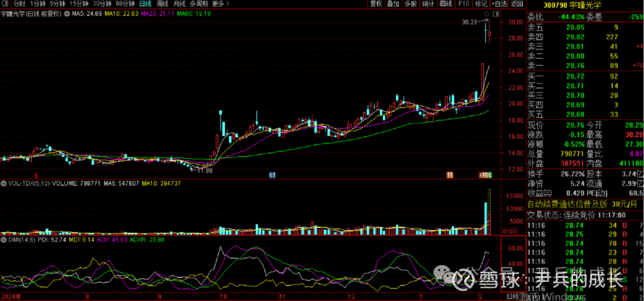The height and width of the screenshot is (301, 644).
Task: Select the 60分钟 period tab
Action: [x=125, y=4]
